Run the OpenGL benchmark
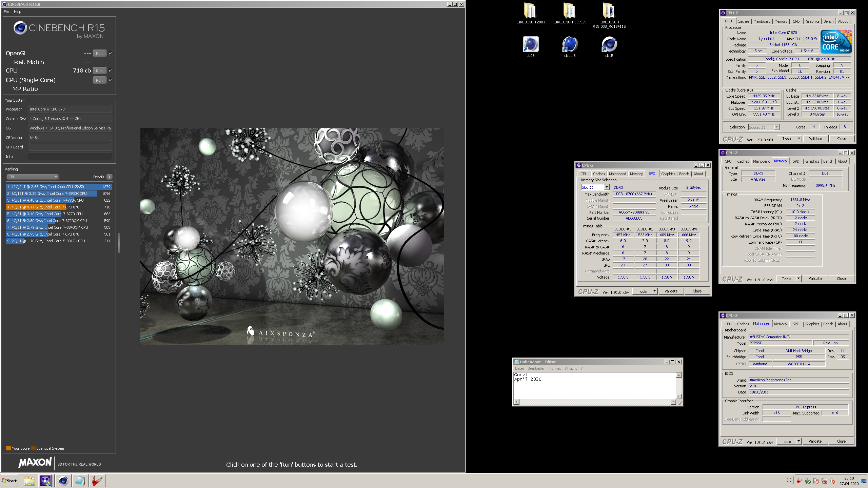 pyautogui.click(x=99, y=53)
